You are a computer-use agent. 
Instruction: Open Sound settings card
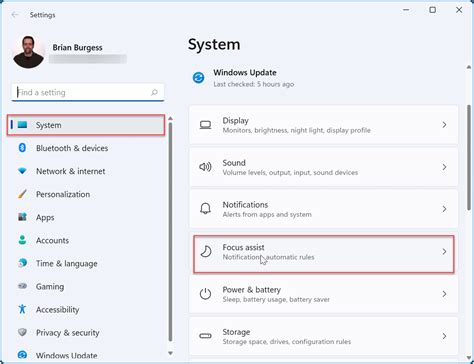point(323,167)
